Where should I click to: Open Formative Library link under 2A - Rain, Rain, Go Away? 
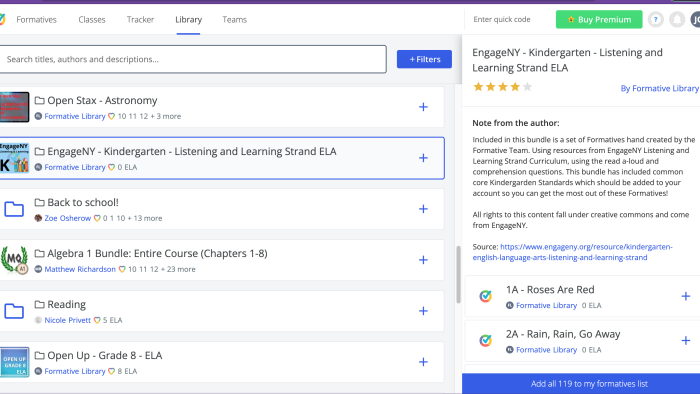[546, 350]
